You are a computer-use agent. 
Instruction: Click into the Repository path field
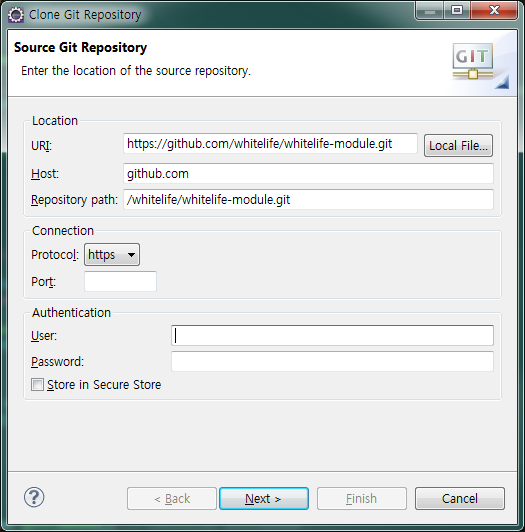click(308, 200)
